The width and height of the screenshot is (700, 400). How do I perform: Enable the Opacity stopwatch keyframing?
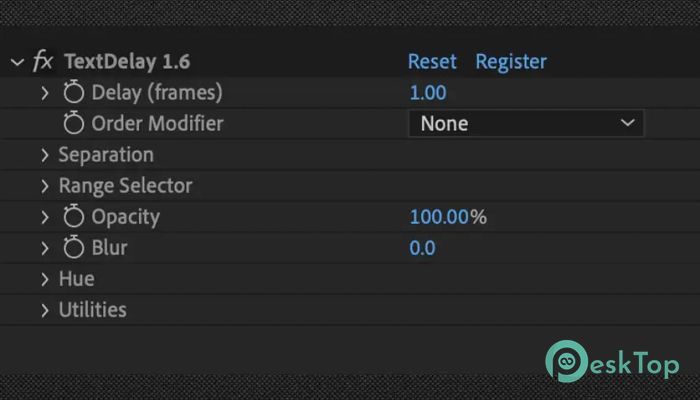click(74, 217)
